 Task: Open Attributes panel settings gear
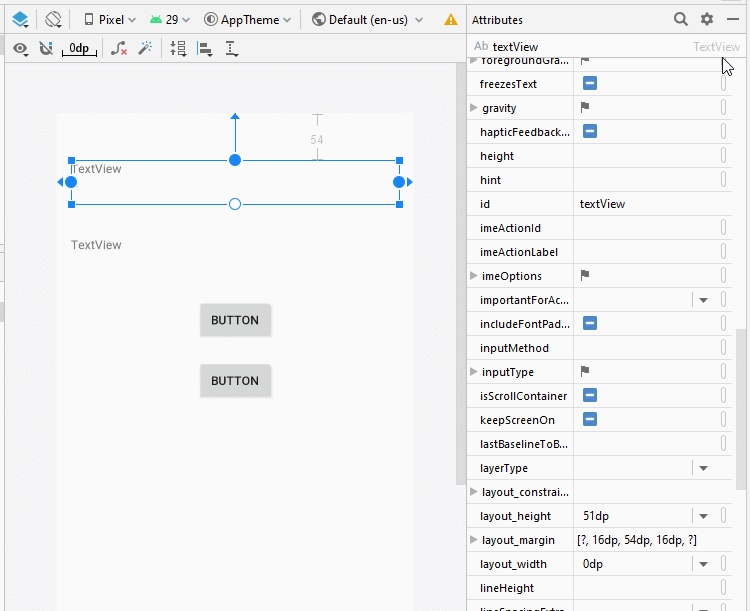click(x=707, y=19)
